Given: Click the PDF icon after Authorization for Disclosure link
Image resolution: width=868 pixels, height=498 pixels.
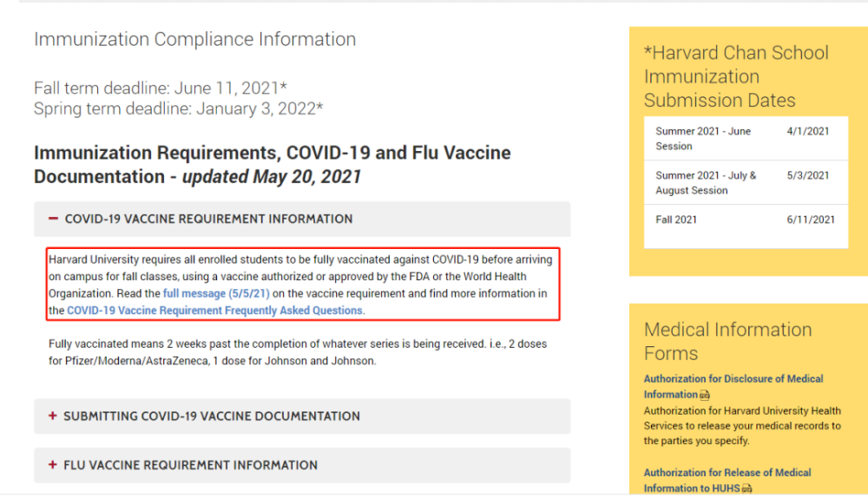Looking at the screenshot, I should point(704,395).
